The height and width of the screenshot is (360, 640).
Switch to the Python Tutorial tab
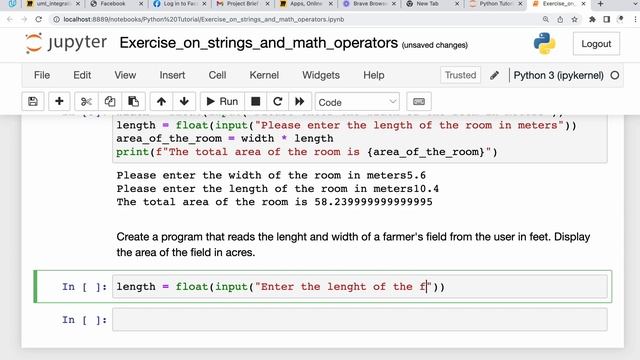(496, 4)
